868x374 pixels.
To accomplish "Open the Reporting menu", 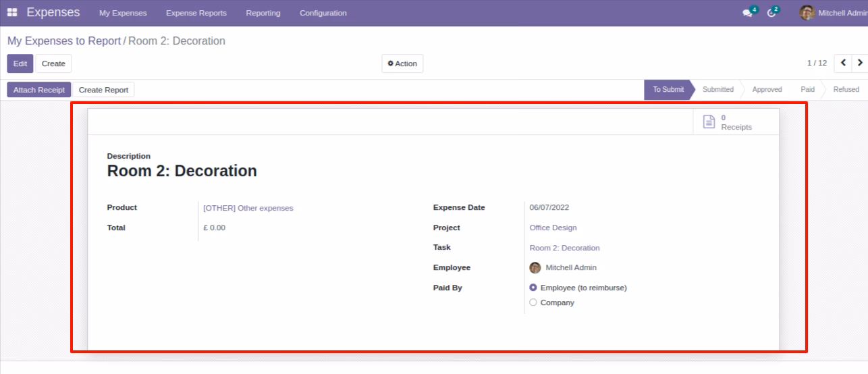I will [x=263, y=13].
